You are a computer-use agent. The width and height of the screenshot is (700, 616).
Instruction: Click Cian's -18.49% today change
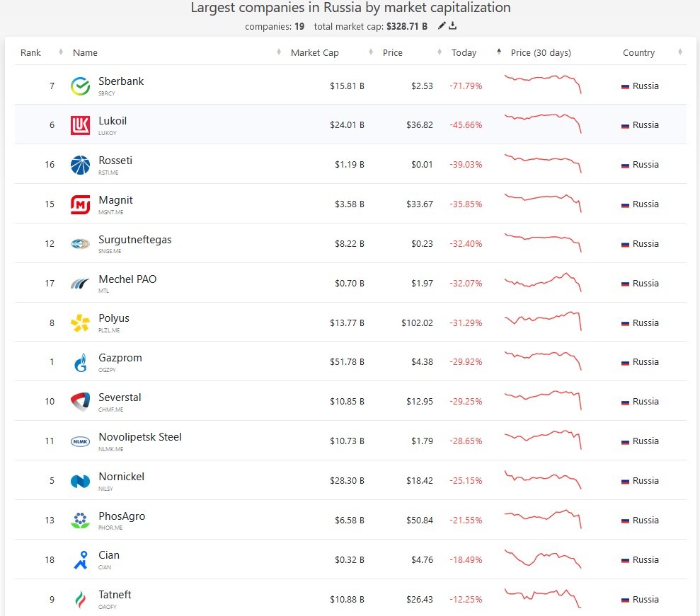point(466,560)
